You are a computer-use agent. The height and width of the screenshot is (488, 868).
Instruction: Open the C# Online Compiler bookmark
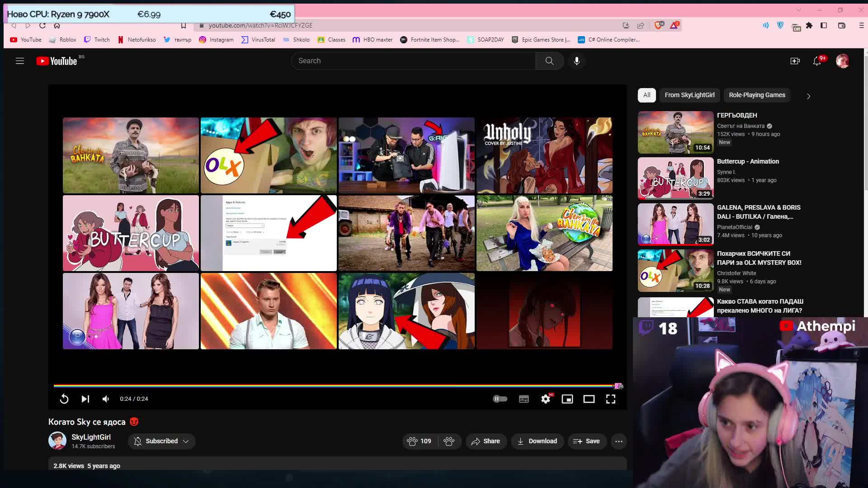609,40
